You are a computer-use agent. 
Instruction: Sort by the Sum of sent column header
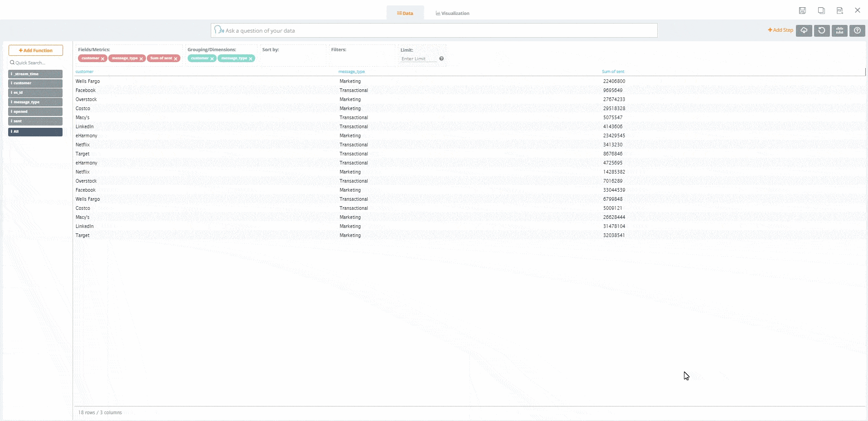[613, 72]
